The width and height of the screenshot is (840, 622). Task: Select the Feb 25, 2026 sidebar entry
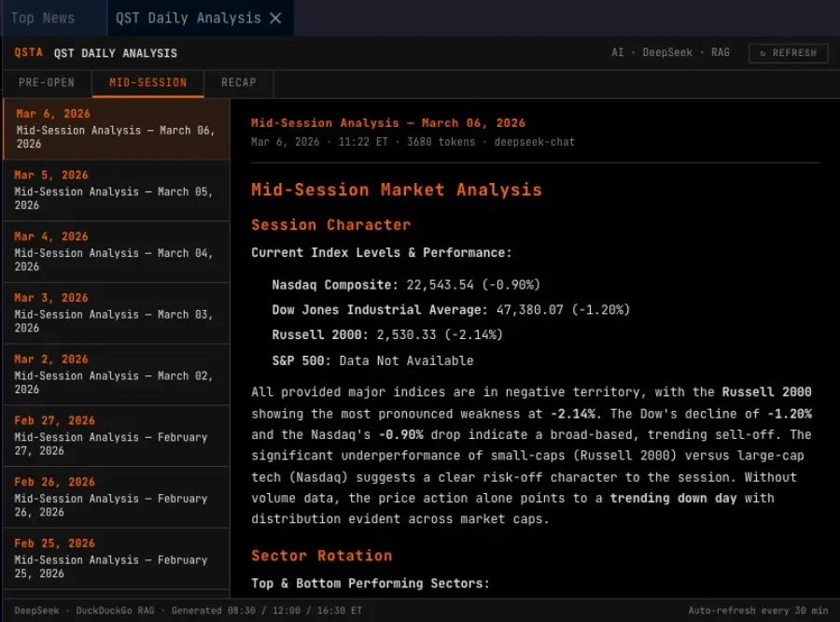tap(116, 558)
